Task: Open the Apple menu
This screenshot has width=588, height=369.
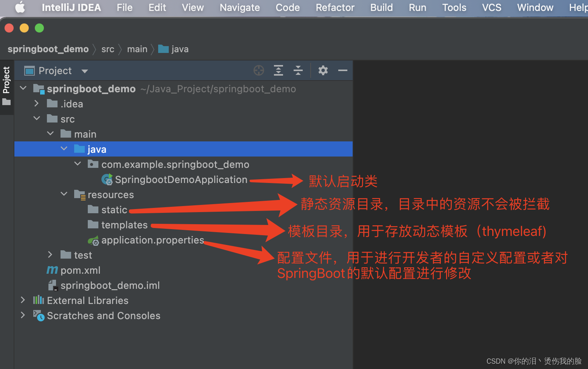Action: (20, 7)
